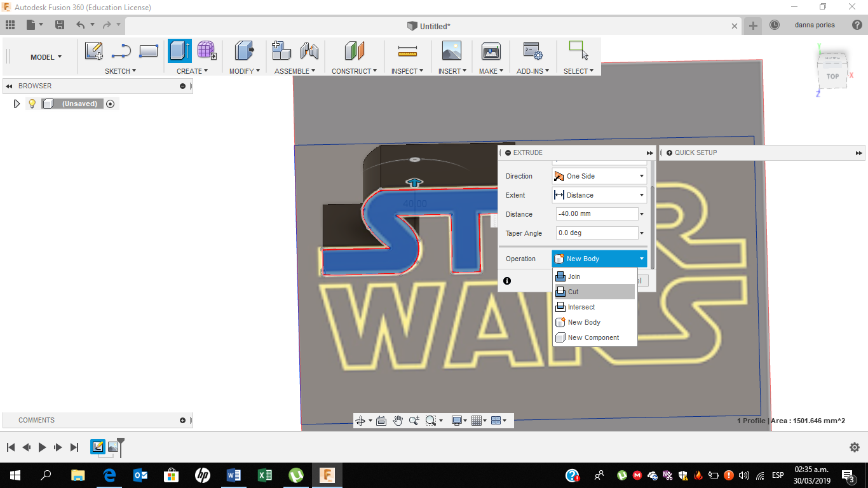Open Microsoft Word from taskbar
Screen dimensions: 868x488
[x=234, y=475]
